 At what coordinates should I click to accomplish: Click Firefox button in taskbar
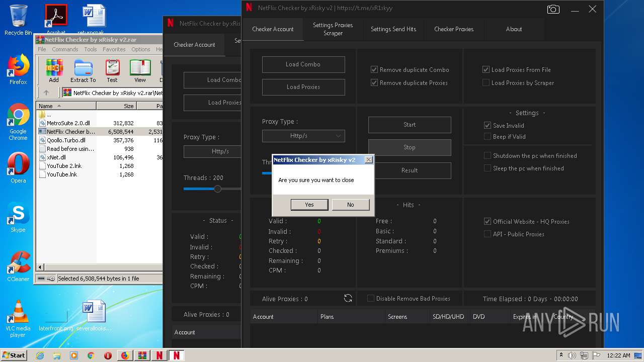(x=125, y=355)
